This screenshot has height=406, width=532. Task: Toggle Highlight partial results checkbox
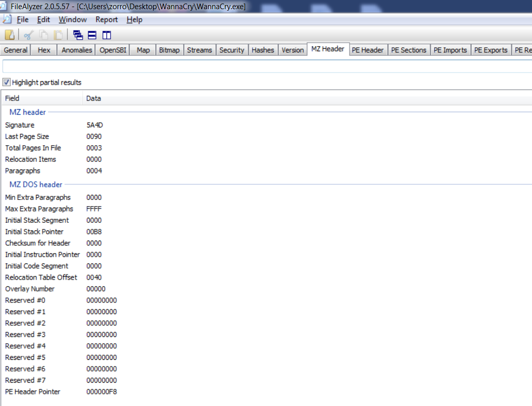(7, 82)
